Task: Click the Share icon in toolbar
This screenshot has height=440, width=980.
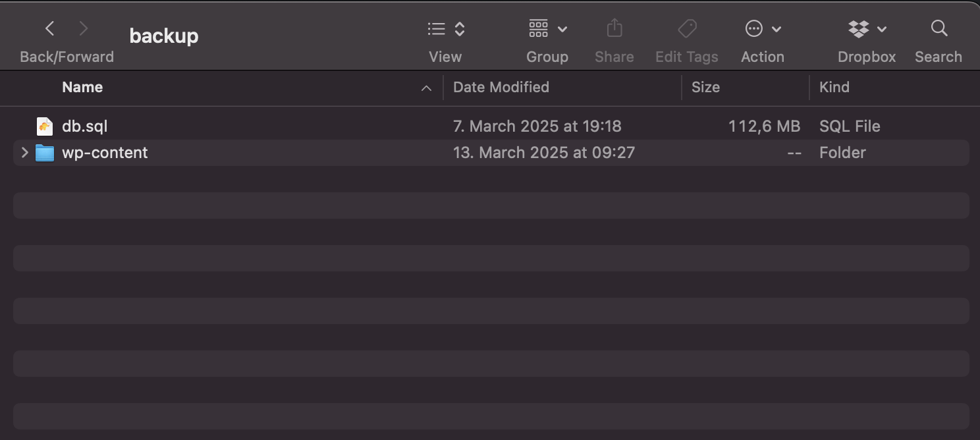Action: coord(614,28)
